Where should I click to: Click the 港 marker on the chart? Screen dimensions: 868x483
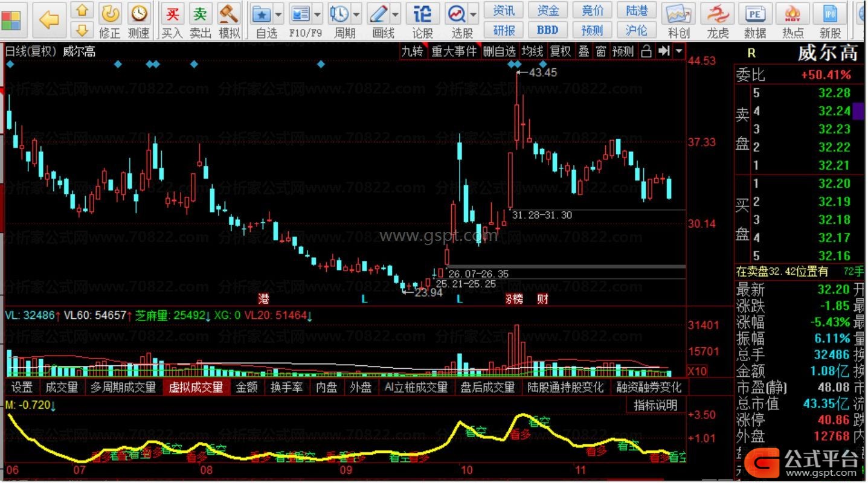click(x=263, y=299)
